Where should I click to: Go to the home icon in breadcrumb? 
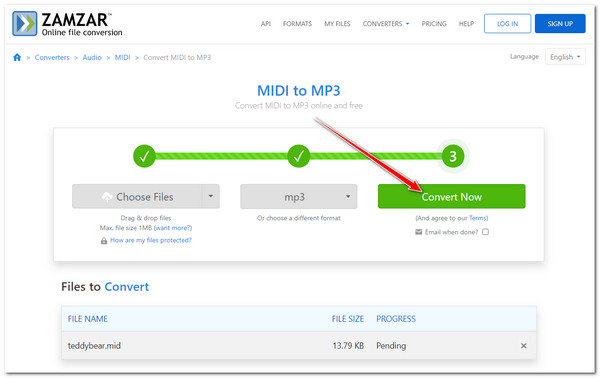click(17, 57)
